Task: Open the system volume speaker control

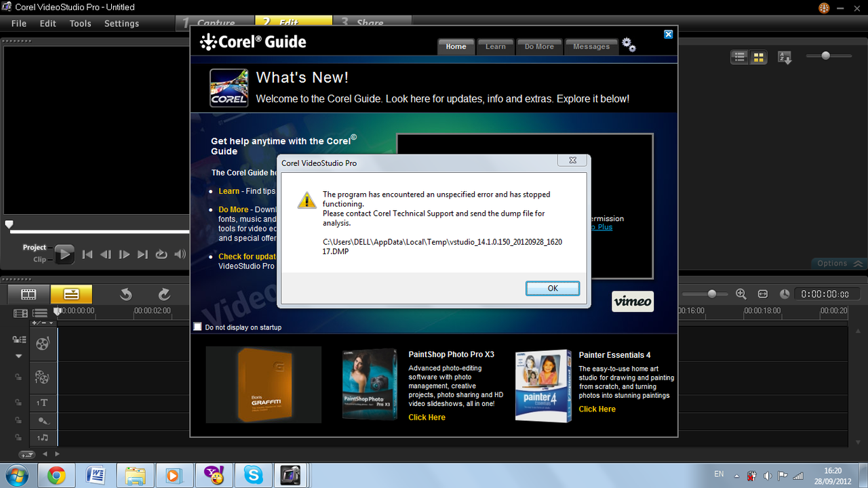Action: click(180, 254)
